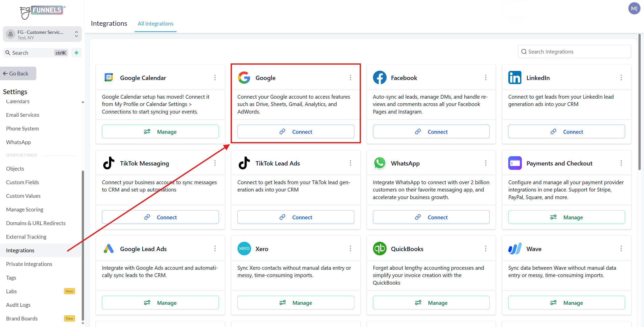Open three-dot menu on Google card

(350, 77)
